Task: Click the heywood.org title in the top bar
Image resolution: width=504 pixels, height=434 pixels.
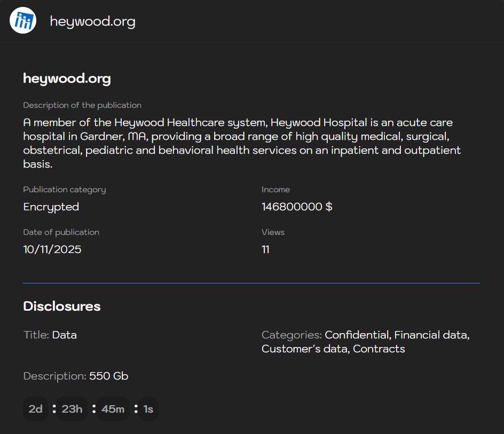Action: point(92,22)
